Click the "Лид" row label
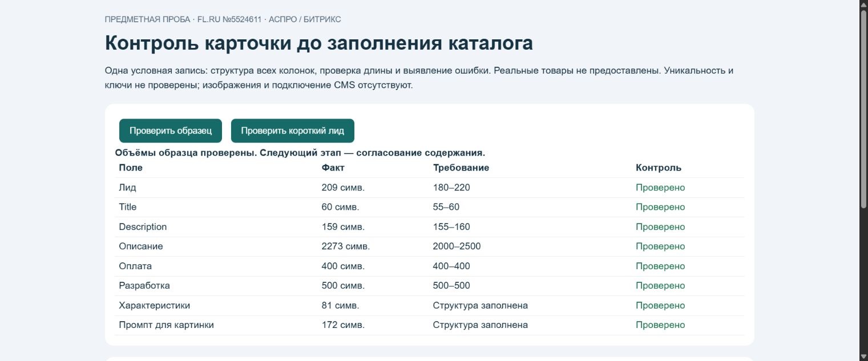868x361 pixels. click(x=128, y=188)
